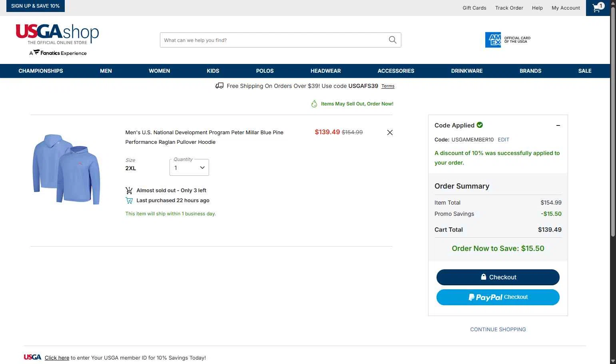Click the Cart Total $139.49 value
Image resolution: width=616 pixels, height=364 pixels.
tap(550, 230)
